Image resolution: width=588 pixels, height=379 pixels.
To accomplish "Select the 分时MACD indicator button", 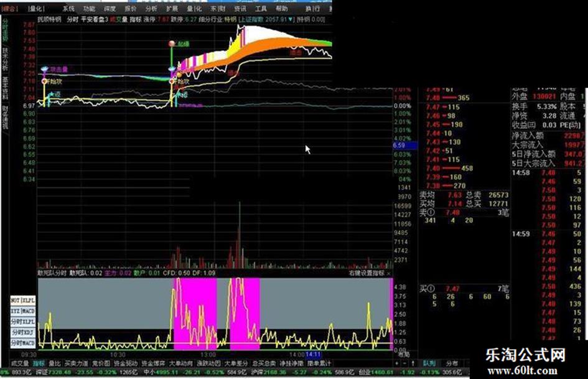I will [x=23, y=343].
